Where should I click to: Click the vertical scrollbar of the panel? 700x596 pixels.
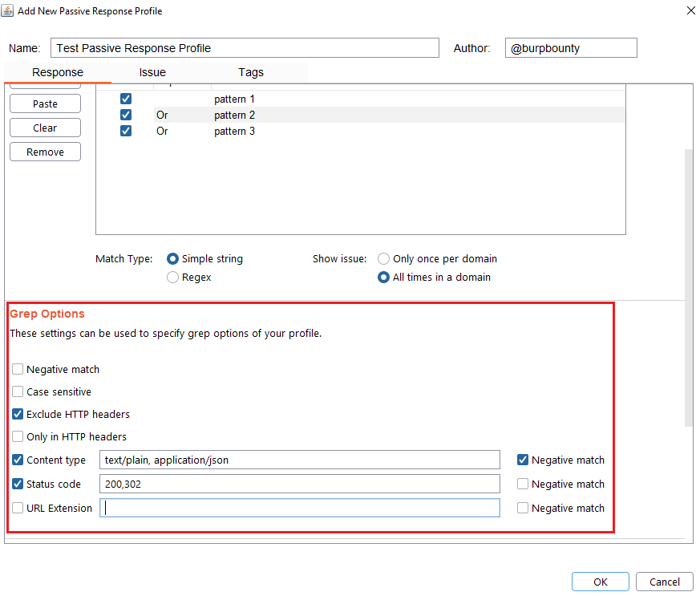pyautogui.click(x=689, y=286)
